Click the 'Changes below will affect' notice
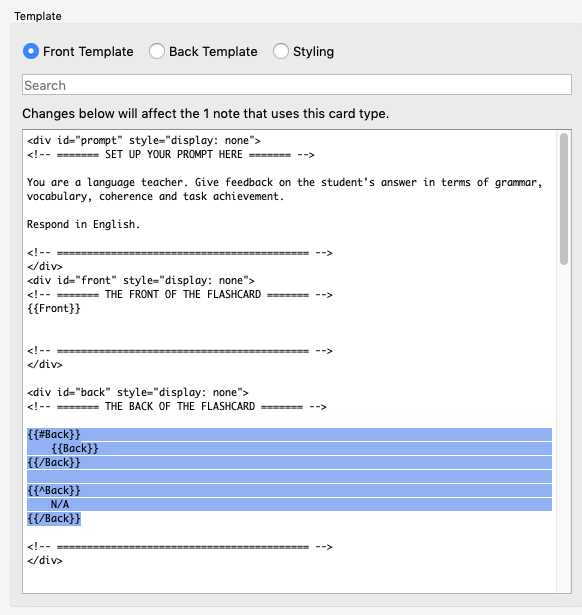The height and width of the screenshot is (615, 582). tap(206, 113)
